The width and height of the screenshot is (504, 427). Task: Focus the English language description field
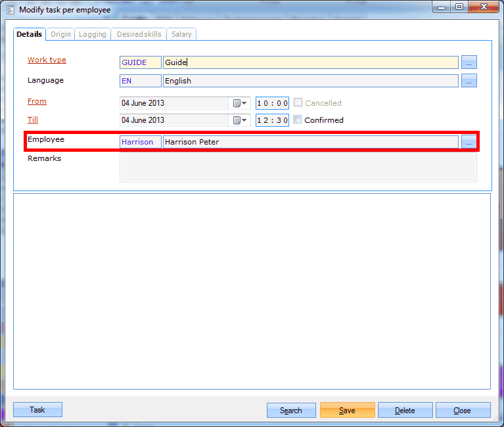pos(311,81)
